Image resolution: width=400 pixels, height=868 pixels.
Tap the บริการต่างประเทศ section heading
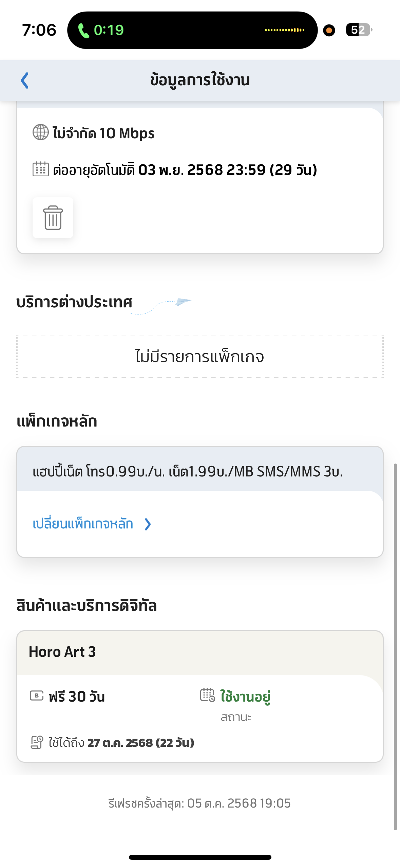pyautogui.click(x=74, y=302)
